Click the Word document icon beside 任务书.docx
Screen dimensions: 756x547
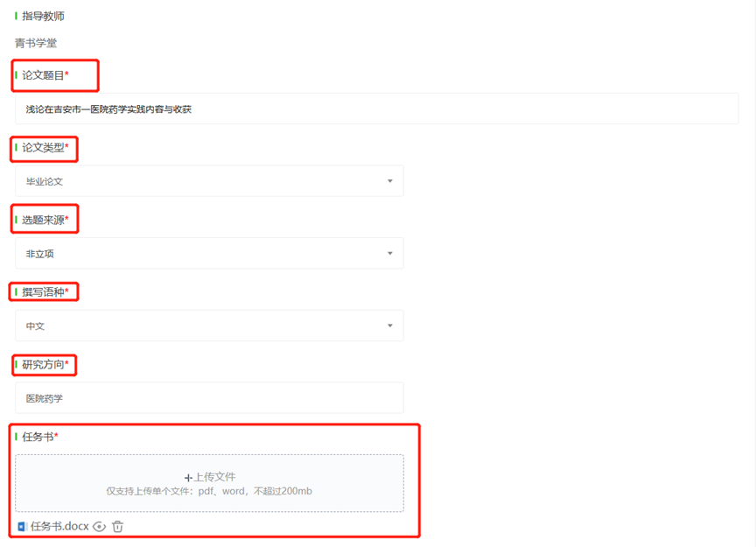tap(22, 527)
